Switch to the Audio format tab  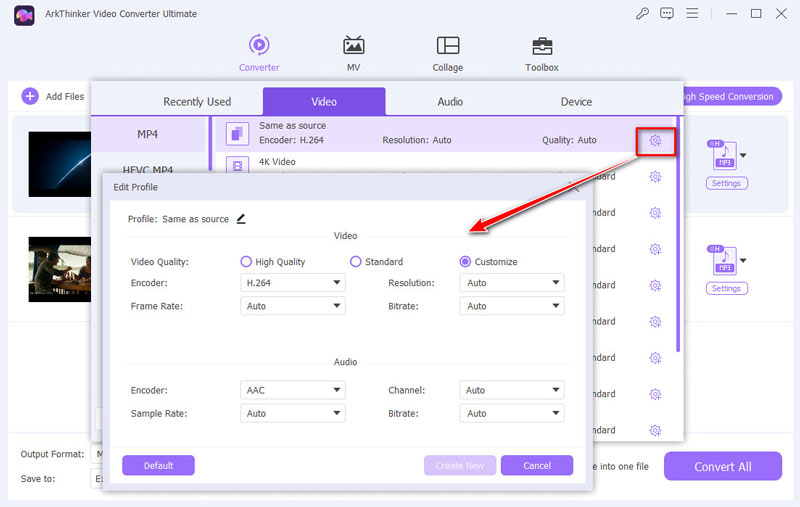click(450, 102)
